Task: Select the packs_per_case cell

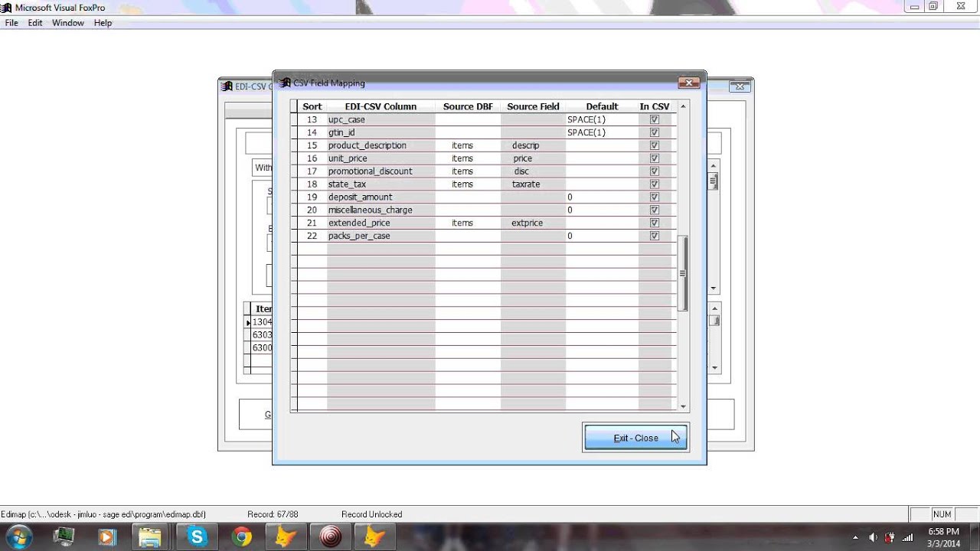Action: pos(381,236)
